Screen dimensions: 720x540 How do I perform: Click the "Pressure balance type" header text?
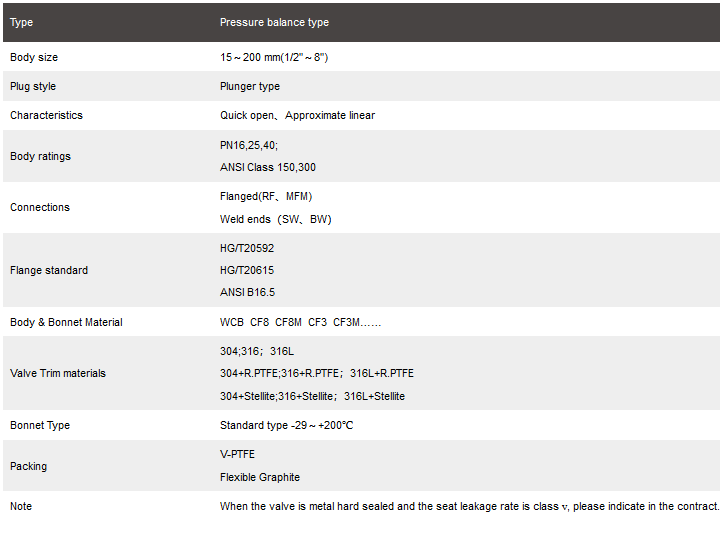click(274, 22)
